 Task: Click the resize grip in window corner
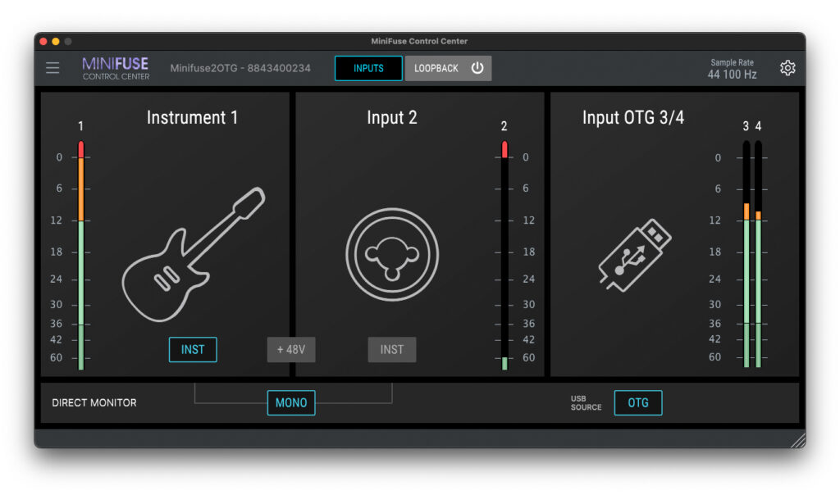(x=797, y=441)
